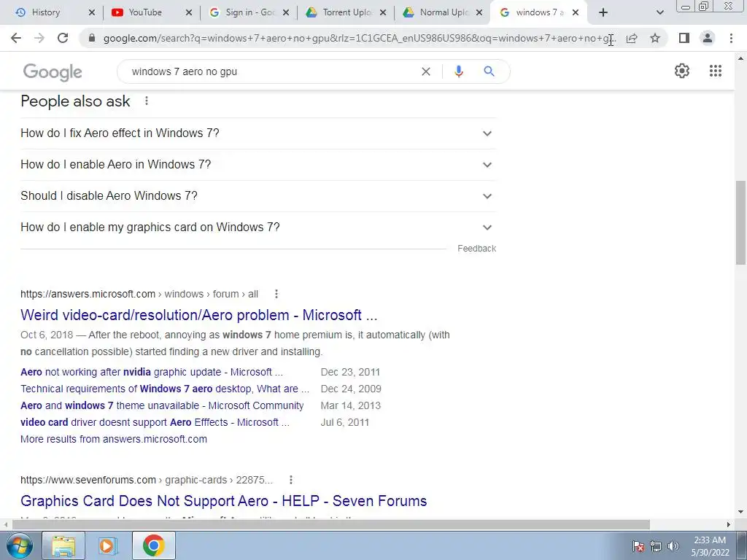This screenshot has height=560, width=747.
Task: Start voice search with microphone
Action: (459, 71)
